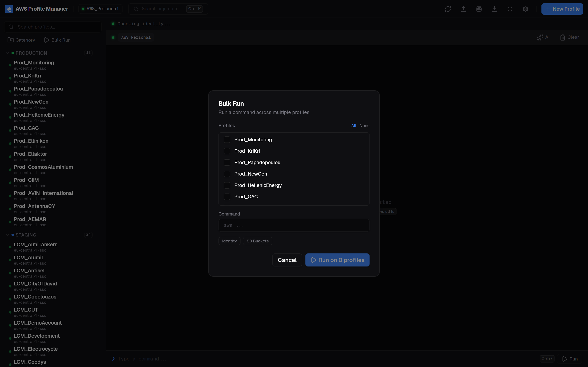588x367 pixels.
Task: Click the upload icon in header
Action: [x=463, y=9]
